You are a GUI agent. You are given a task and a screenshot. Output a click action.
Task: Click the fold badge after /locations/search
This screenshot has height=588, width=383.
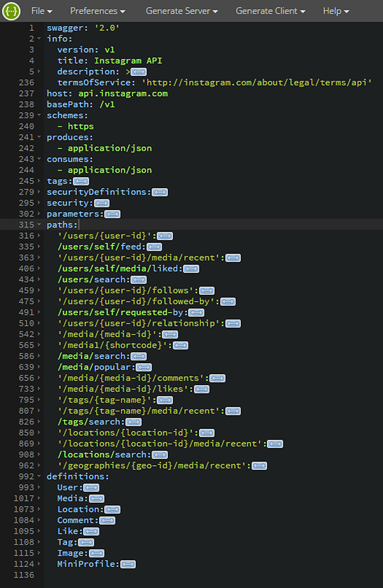pyautogui.click(x=160, y=455)
